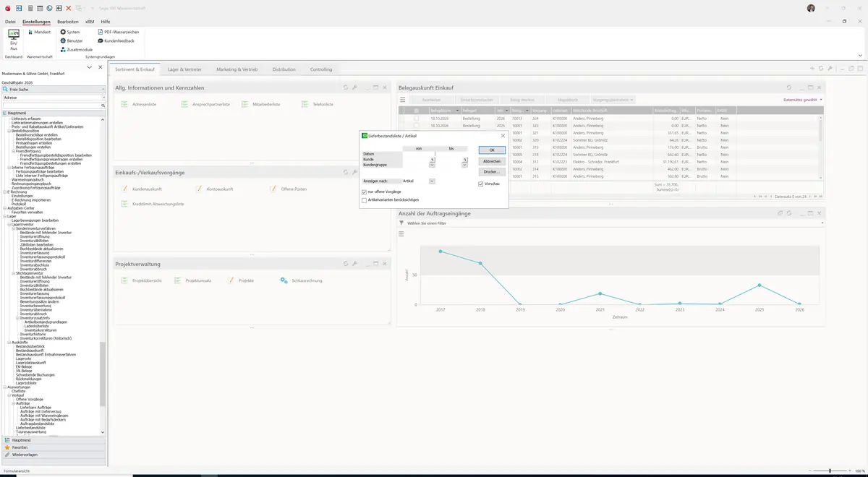The image size is (868, 477).
Task: Expand the Kundengruppe von dropdown
Action: (x=432, y=165)
